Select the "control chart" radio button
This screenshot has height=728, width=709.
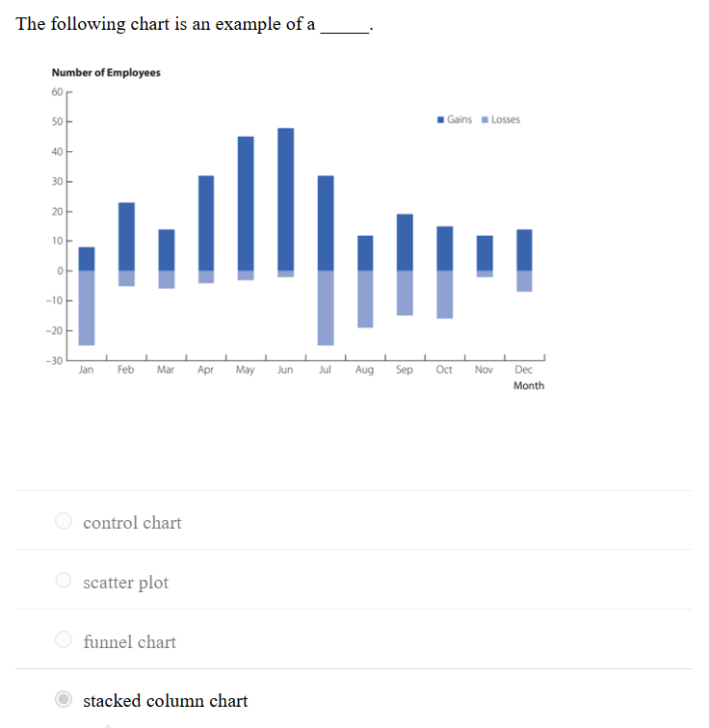pyautogui.click(x=64, y=522)
